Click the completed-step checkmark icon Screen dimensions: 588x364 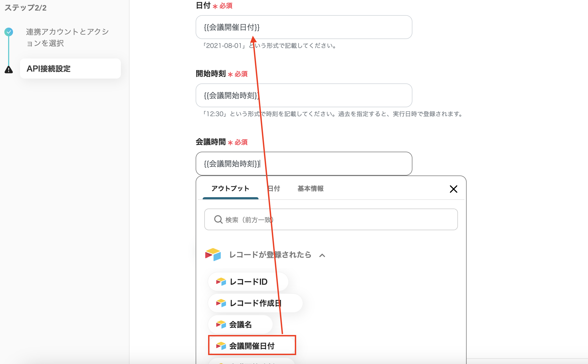pos(9,32)
